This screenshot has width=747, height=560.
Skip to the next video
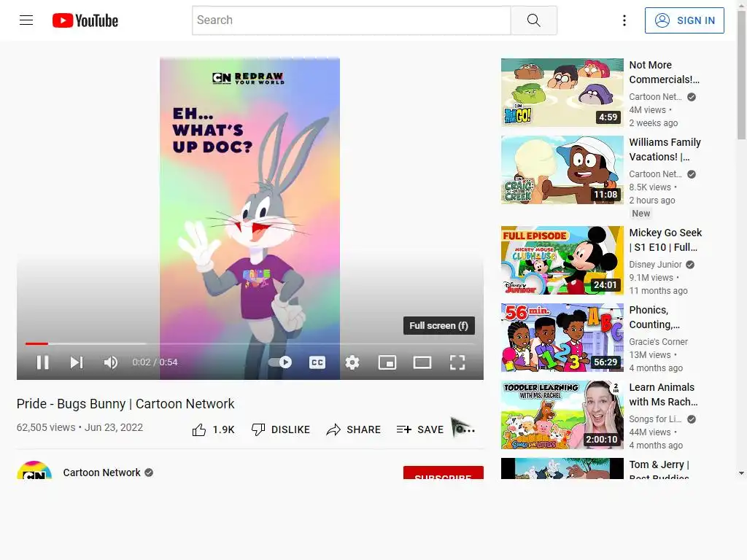76,362
